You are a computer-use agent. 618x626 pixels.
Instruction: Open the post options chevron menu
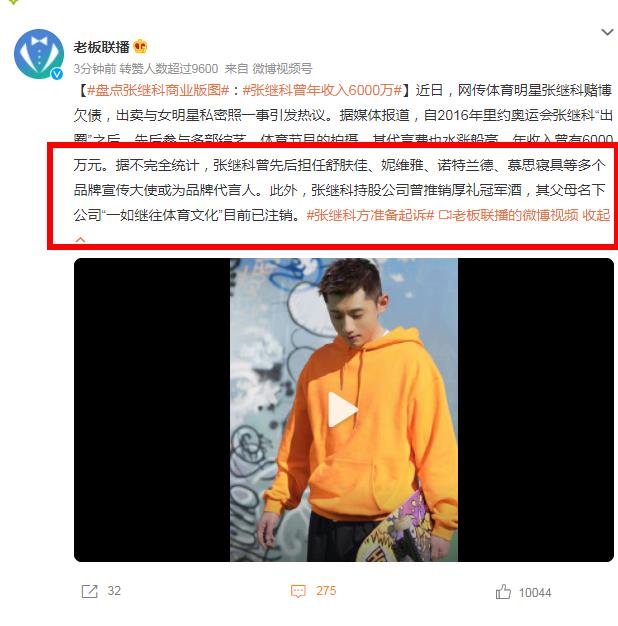pos(607,32)
